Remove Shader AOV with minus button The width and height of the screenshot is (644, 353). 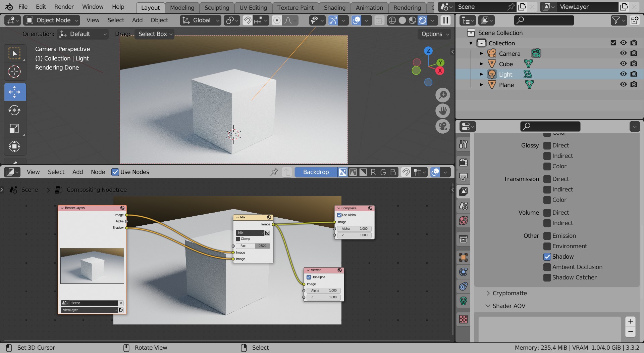[x=631, y=332]
